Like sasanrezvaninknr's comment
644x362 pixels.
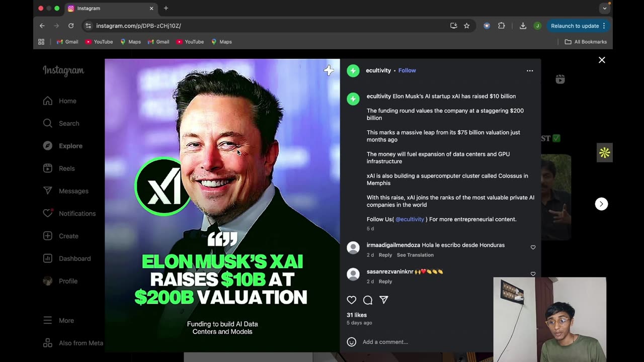click(533, 274)
